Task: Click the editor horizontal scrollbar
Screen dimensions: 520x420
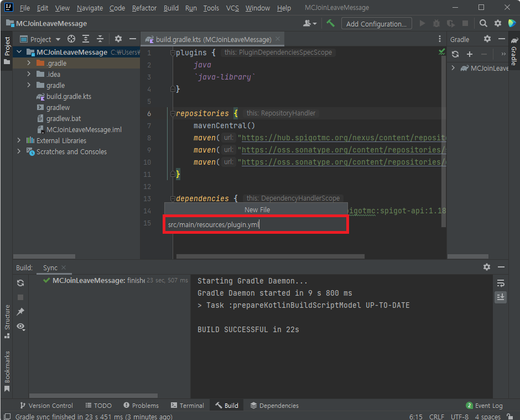Action: pyautogui.click(x=271, y=256)
